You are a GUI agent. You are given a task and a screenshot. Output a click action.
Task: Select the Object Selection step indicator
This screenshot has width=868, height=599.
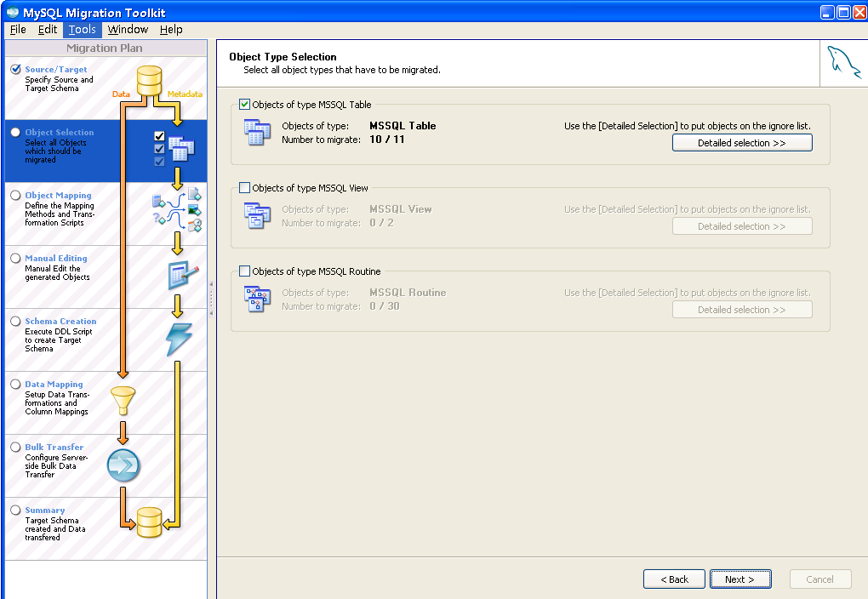(x=15, y=133)
